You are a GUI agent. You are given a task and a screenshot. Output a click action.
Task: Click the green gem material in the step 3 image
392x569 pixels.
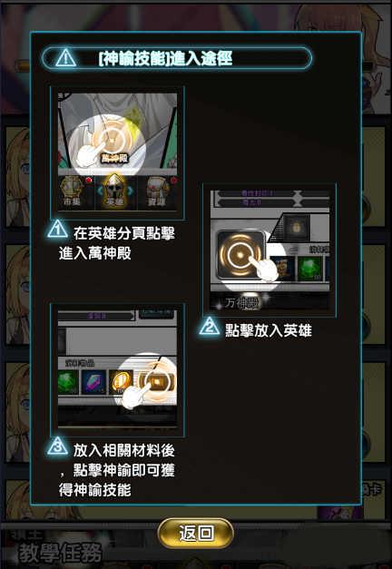click(68, 382)
